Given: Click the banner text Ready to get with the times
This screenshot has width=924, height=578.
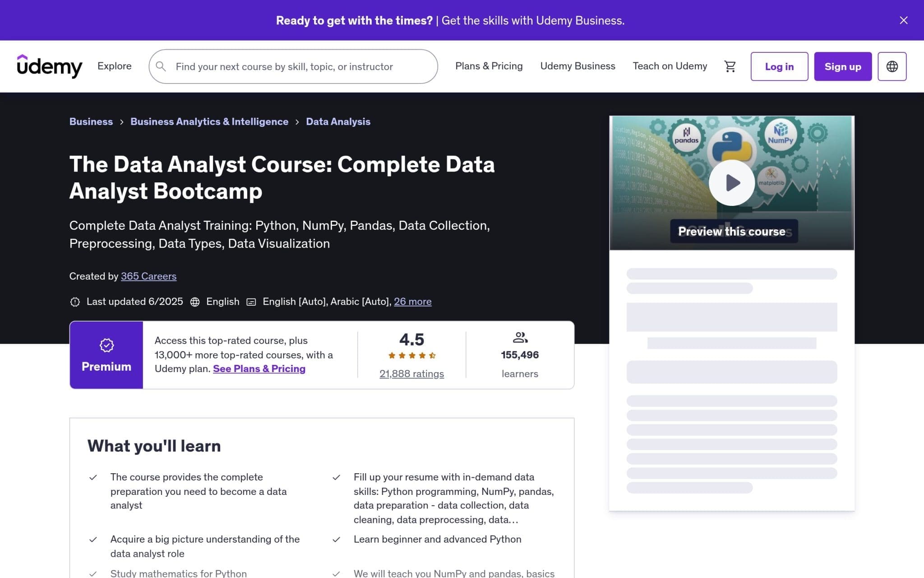Looking at the screenshot, I should click(354, 20).
